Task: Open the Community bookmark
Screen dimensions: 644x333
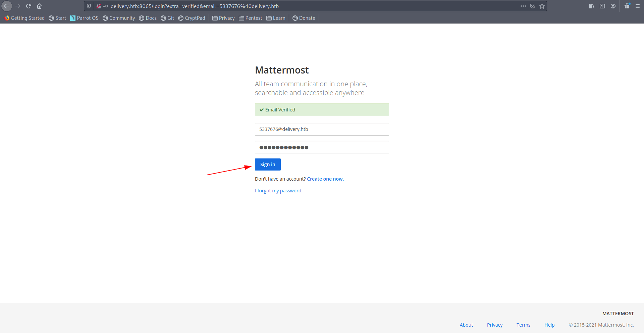Action: [x=119, y=18]
